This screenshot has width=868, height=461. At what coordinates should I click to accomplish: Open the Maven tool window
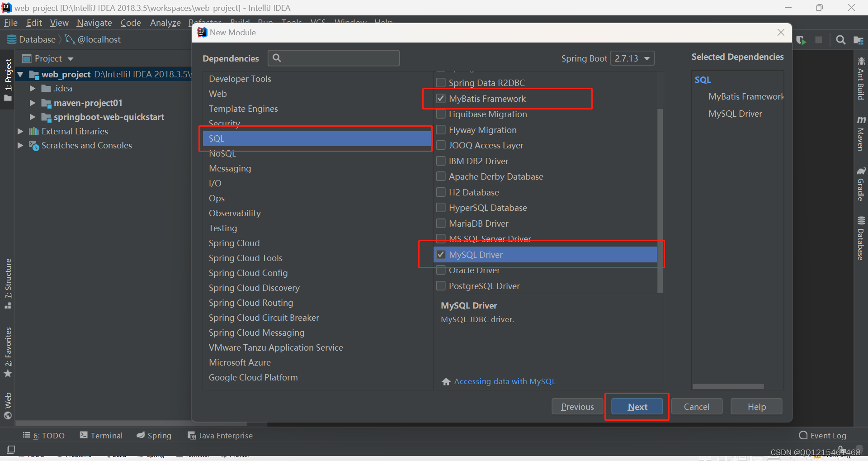(861, 133)
